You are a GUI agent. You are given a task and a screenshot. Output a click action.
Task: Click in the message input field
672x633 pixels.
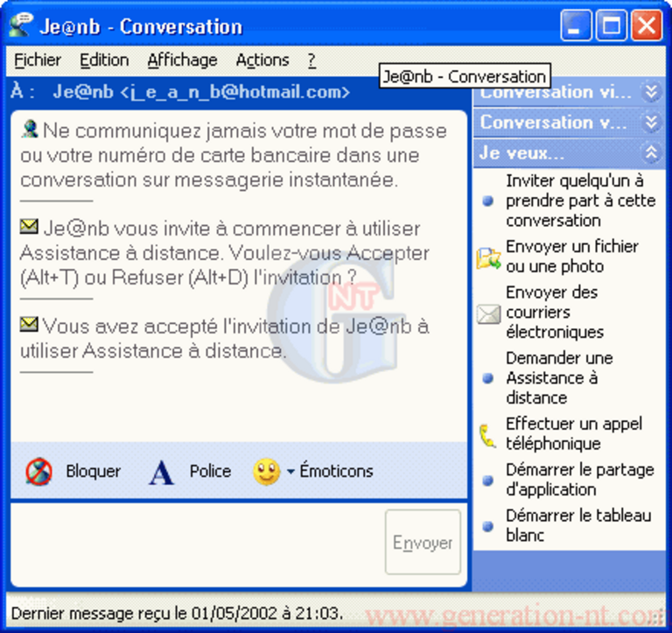tap(197, 543)
